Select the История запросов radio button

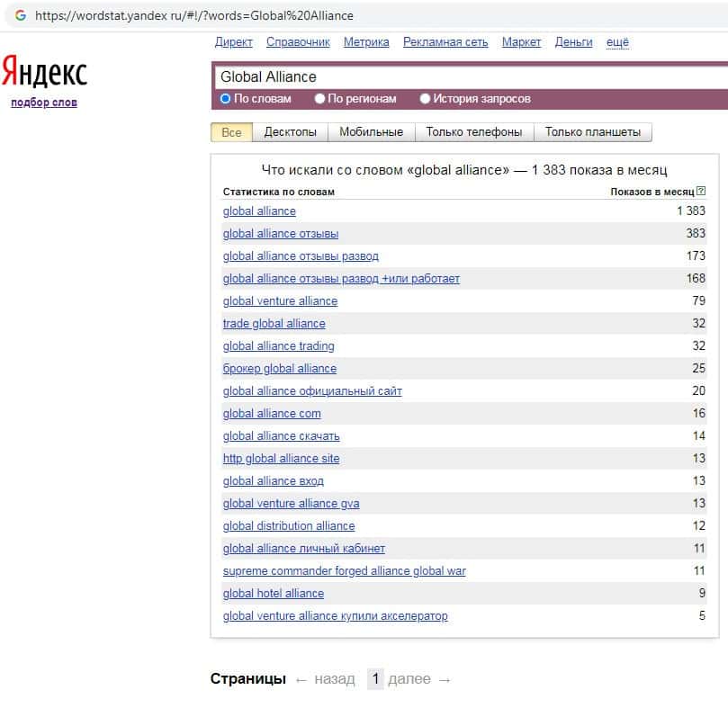pyautogui.click(x=425, y=99)
